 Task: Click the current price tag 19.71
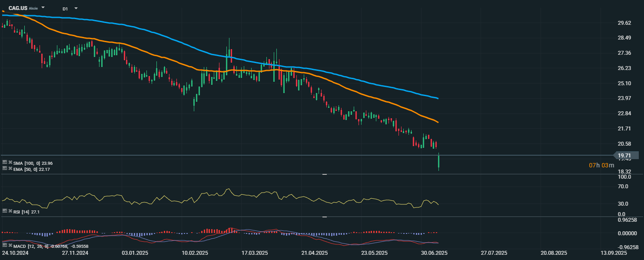pyautogui.click(x=626, y=155)
